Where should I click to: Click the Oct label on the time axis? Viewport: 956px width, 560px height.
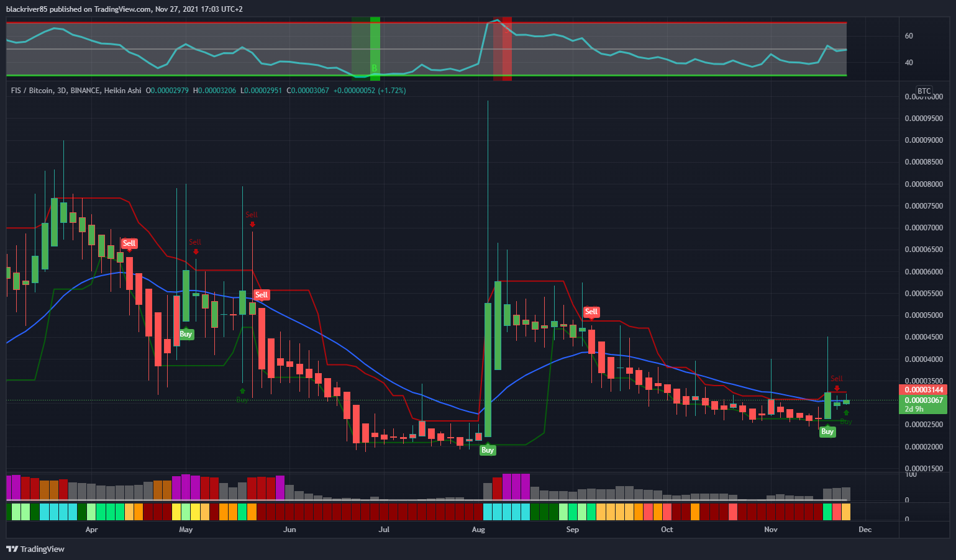coord(667,530)
